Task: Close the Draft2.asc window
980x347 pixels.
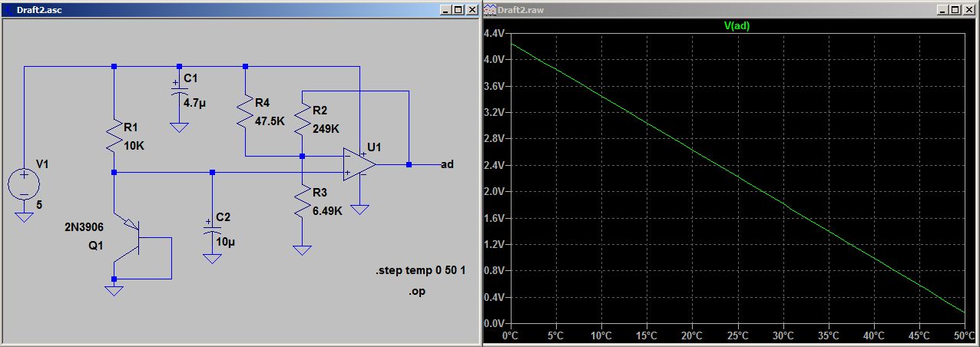Action: tap(472, 10)
